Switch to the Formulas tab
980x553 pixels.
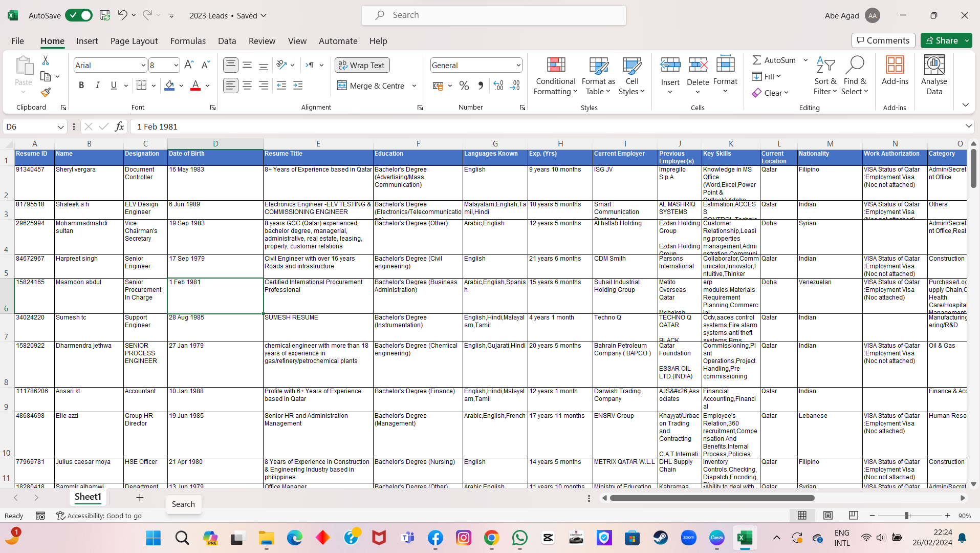point(188,41)
